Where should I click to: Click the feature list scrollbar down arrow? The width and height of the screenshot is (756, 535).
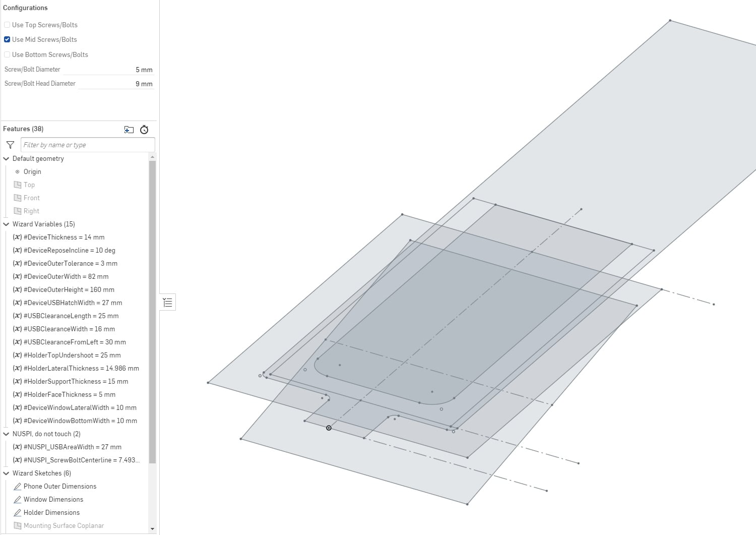153,529
